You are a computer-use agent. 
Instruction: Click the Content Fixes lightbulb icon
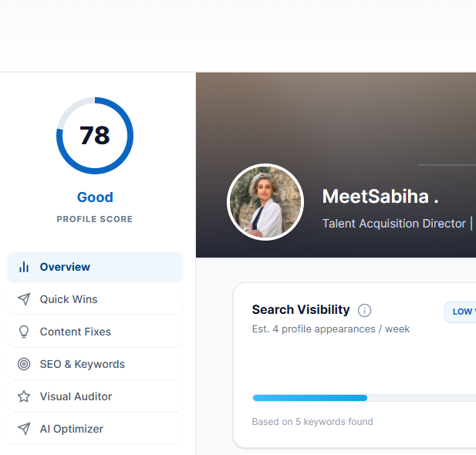click(x=24, y=332)
